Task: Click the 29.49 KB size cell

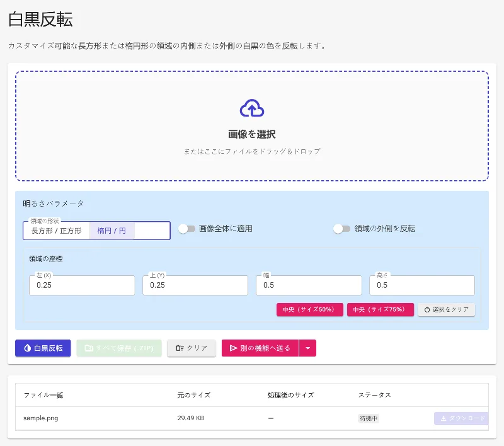Action: pos(191,418)
